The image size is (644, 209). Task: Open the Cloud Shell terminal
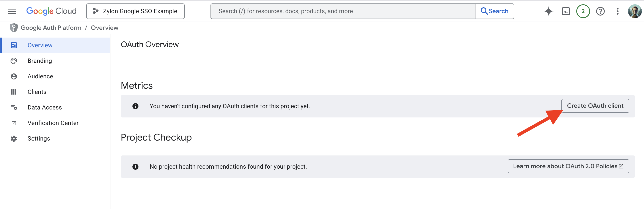(565, 11)
